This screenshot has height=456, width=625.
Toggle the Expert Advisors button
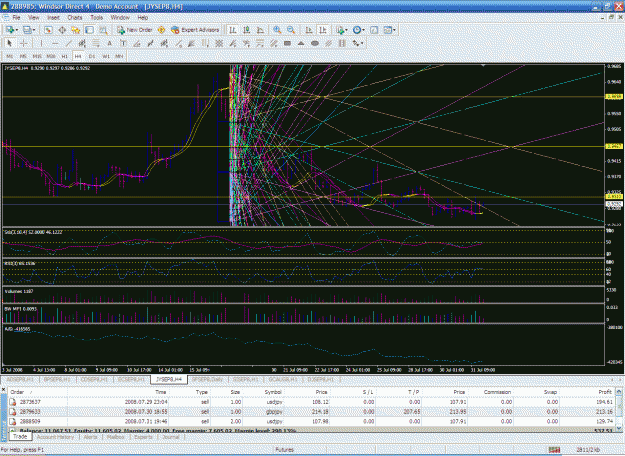(195, 30)
